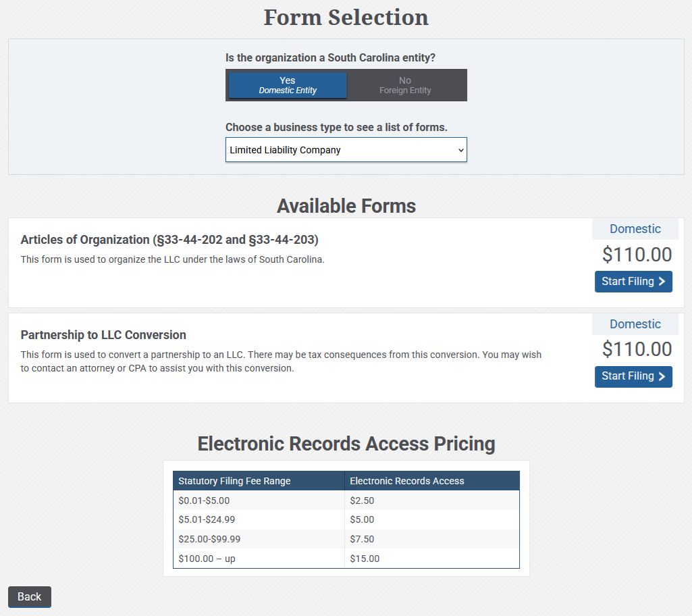The image size is (692, 616).
Task: Click the Articles of Organization form title
Action: (x=169, y=240)
